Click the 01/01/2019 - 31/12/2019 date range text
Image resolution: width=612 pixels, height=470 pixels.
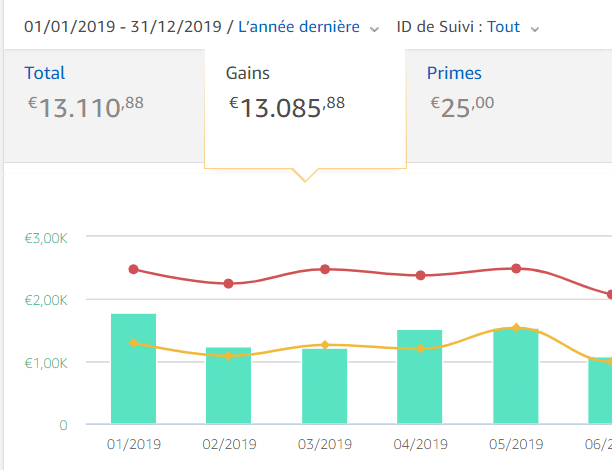click(x=123, y=27)
